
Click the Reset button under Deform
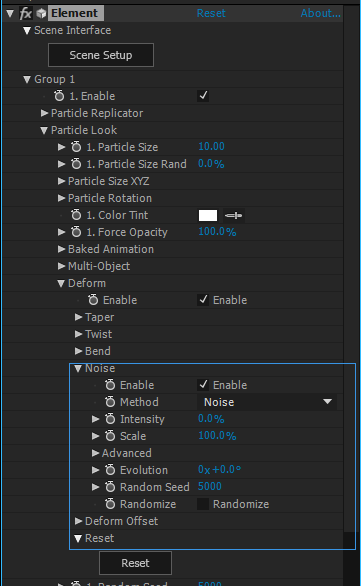(135, 563)
